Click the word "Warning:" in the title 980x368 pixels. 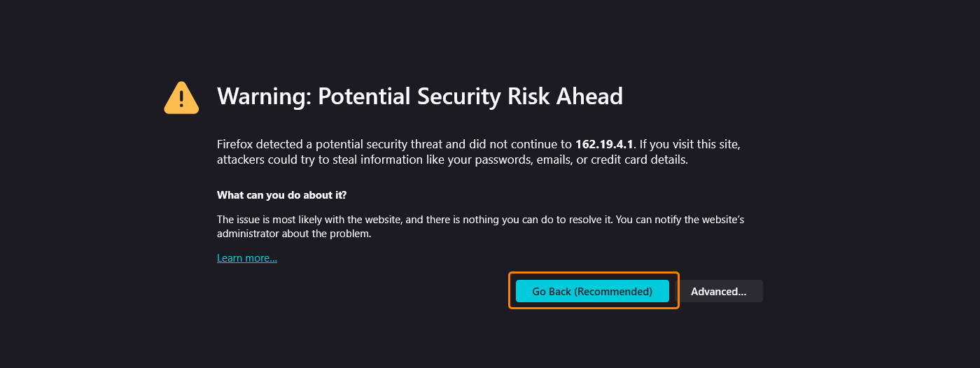(x=264, y=97)
